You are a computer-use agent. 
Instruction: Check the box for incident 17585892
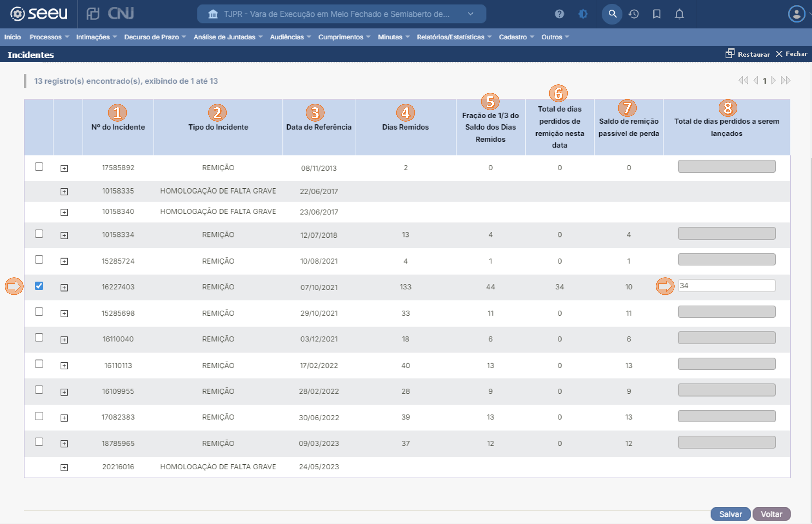pos(39,167)
